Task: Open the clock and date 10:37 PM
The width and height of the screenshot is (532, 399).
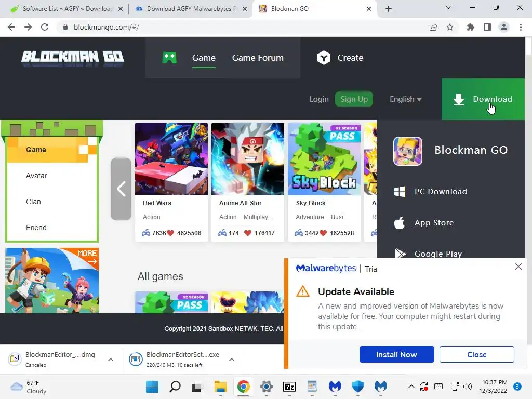Action: click(x=493, y=387)
